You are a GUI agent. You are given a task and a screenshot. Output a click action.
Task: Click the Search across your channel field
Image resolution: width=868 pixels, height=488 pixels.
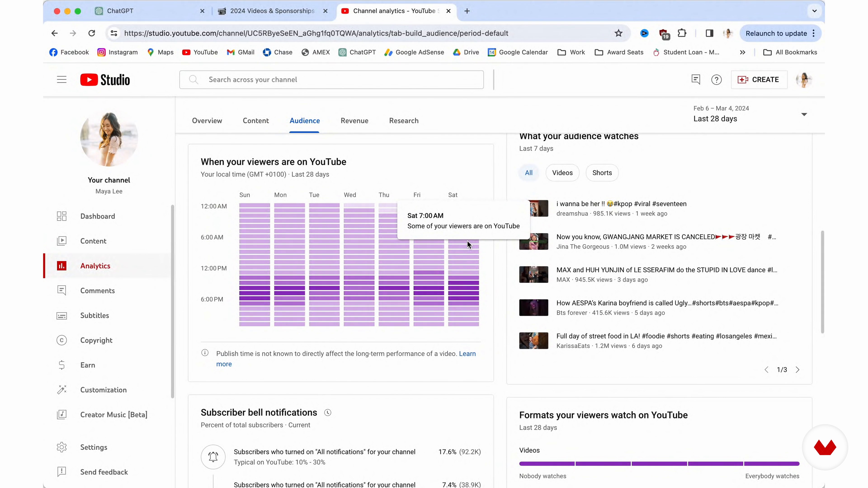click(332, 80)
